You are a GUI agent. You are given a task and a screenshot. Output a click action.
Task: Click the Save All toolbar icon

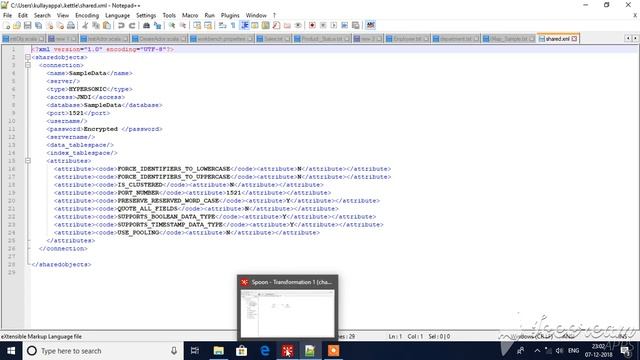click(x=38, y=25)
